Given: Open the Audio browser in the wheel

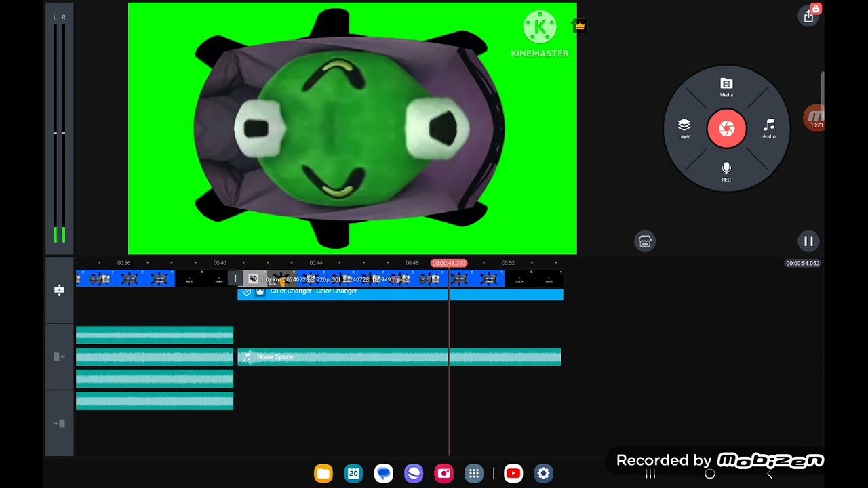Looking at the screenshot, I should point(768,128).
